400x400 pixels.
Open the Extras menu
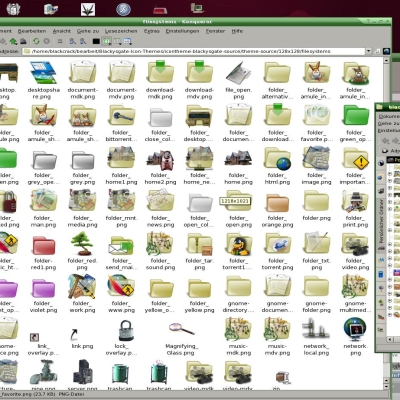coord(152,31)
